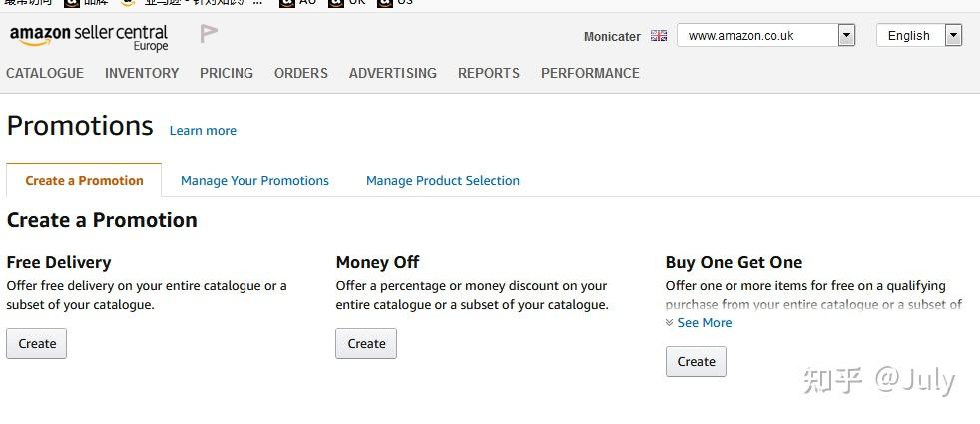The image size is (980, 424).
Task: Click the UK flag icon next to Monicater
Action: pyautogui.click(x=659, y=36)
